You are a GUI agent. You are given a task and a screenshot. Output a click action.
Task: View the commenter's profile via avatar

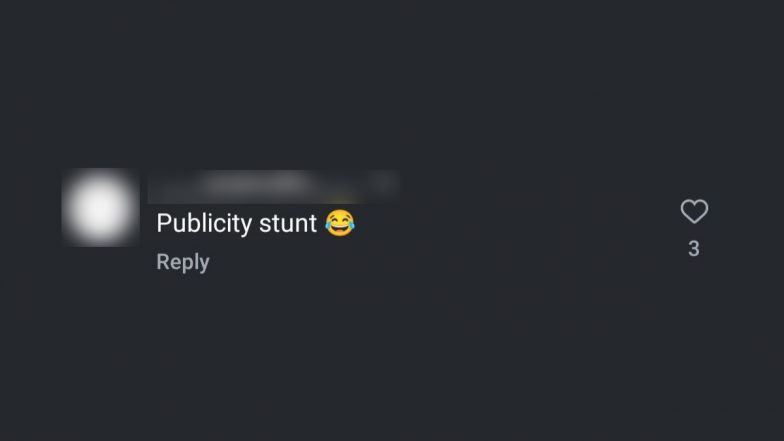point(100,208)
